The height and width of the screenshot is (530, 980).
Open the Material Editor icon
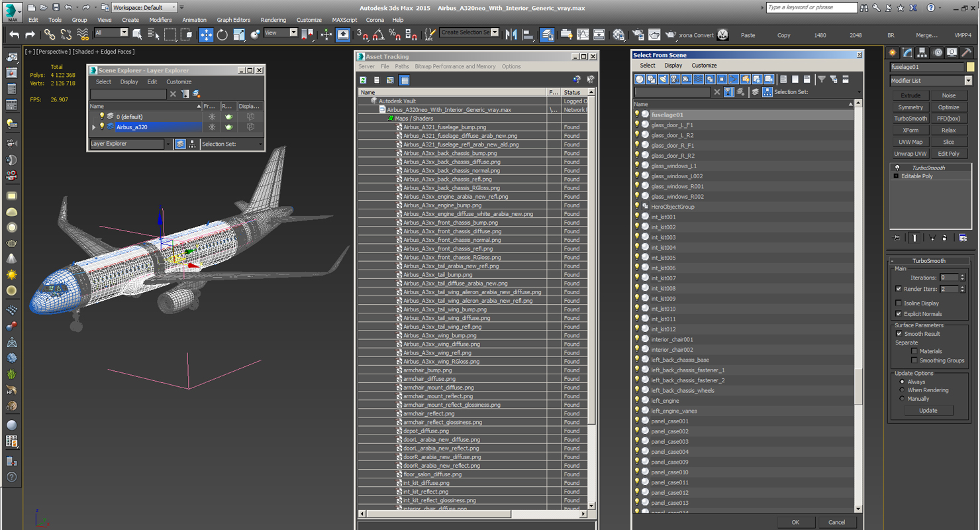[x=618, y=34]
